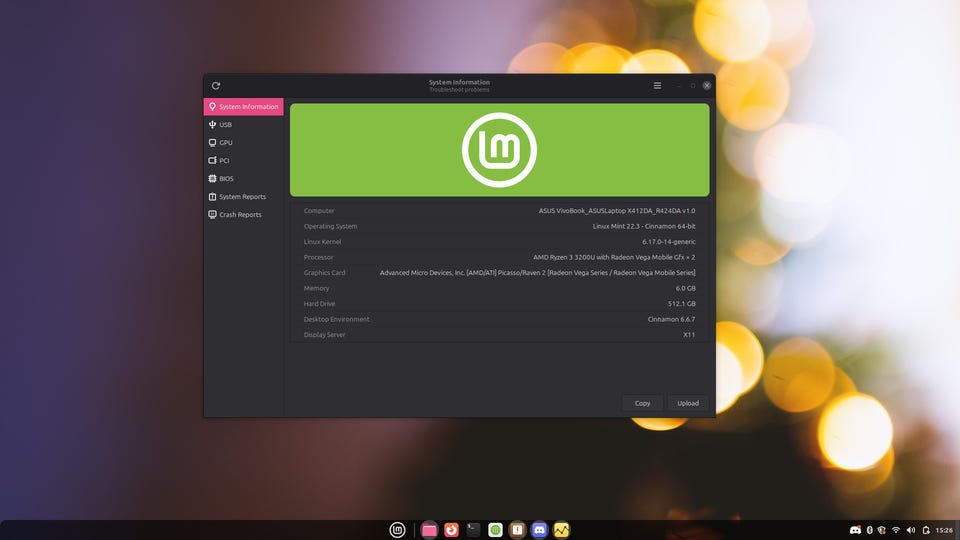This screenshot has width=960, height=540.
Task: Click the Upload button
Action: click(x=688, y=403)
